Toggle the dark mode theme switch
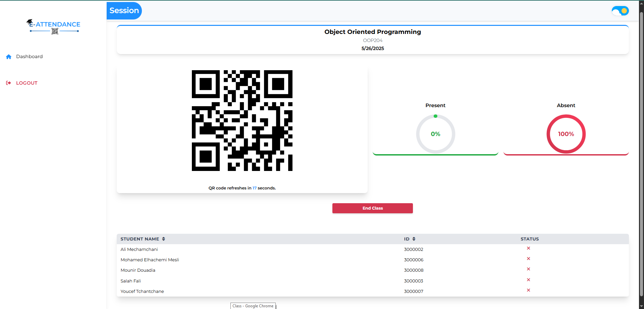This screenshot has height=309, width=644. point(620,11)
